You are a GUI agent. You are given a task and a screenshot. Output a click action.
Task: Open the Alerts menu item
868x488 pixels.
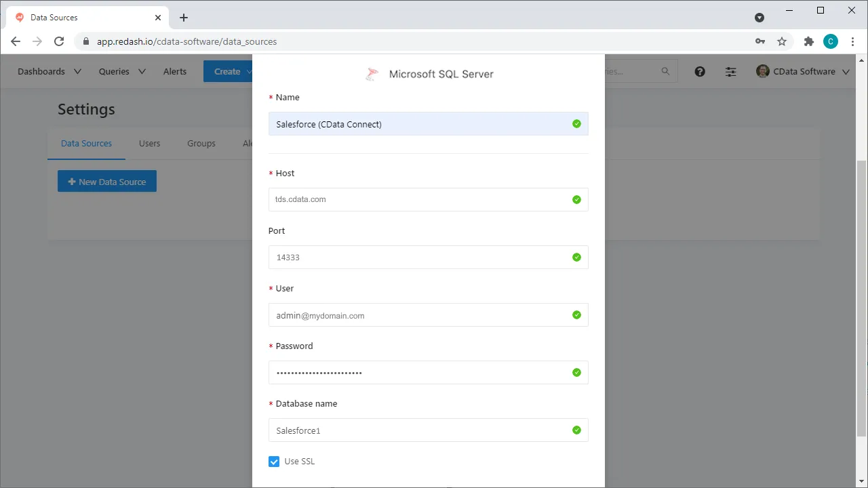(174, 72)
